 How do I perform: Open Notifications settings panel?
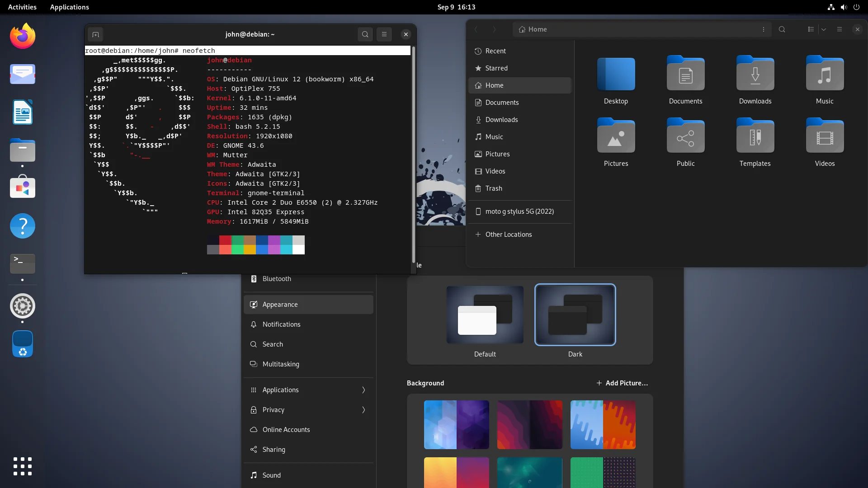coord(308,324)
